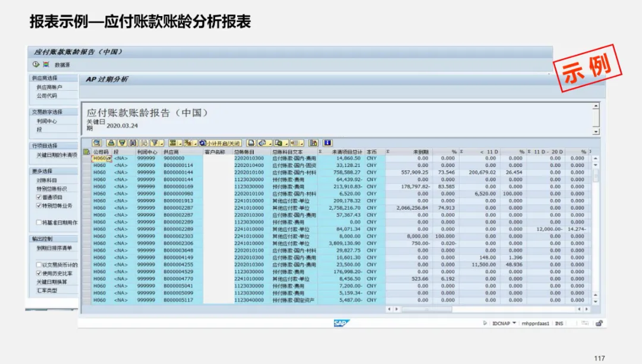This screenshot has height=364, width=642.
Task: Uncheck the 普通项目 checkbox
Action: click(x=39, y=197)
